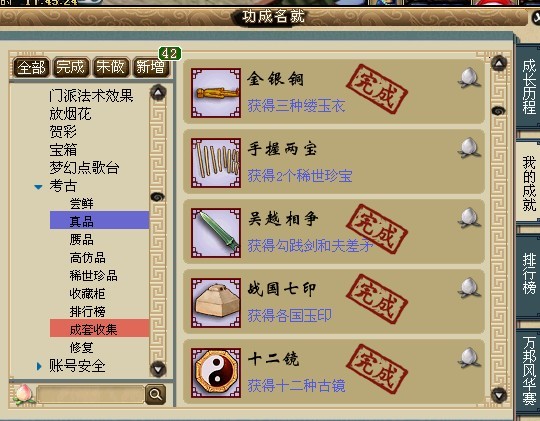Switch to the 排行榜 side tab
The height and width of the screenshot is (421, 540).
pos(529,274)
